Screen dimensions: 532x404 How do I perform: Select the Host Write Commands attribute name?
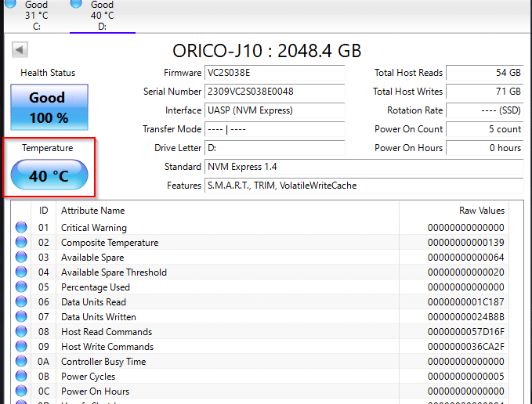(107, 347)
